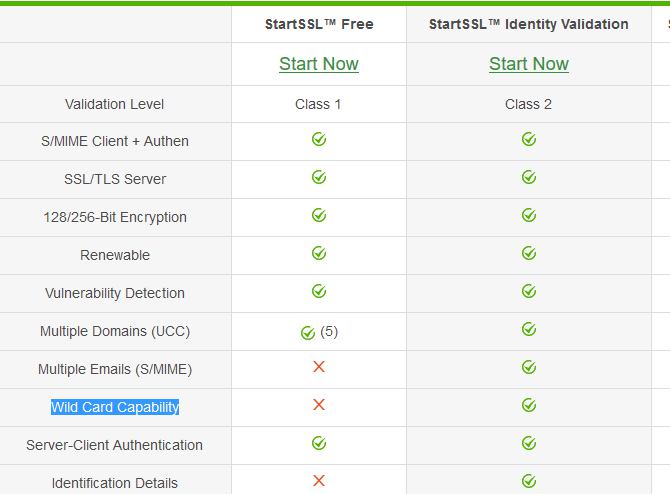Click the StartSSL Free column header
670x494 pixels.
click(x=319, y=24)
